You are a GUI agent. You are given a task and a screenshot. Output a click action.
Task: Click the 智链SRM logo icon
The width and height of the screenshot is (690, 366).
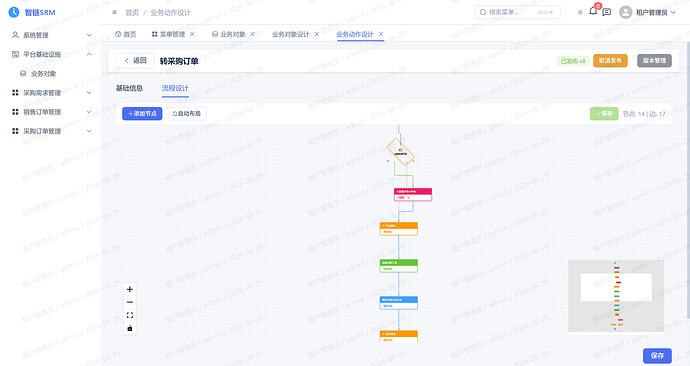pos(14,12)
